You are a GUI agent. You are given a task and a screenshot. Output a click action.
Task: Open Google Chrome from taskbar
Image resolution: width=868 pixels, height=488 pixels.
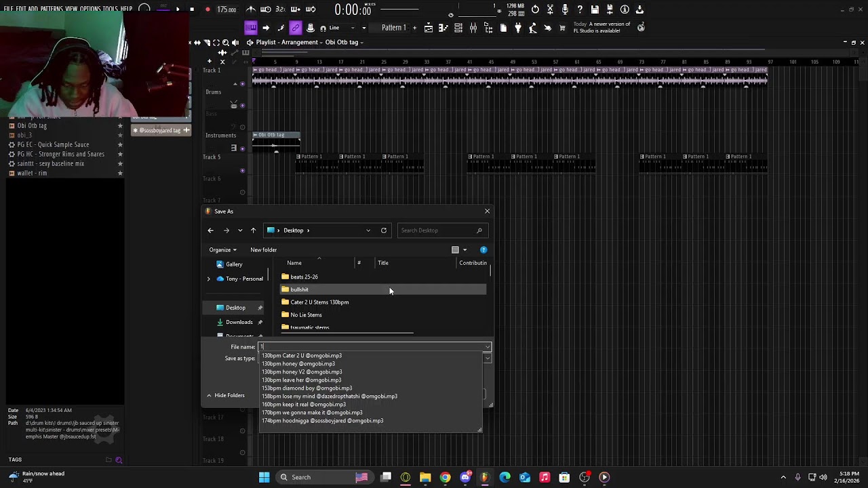click(x=445, y=477)
